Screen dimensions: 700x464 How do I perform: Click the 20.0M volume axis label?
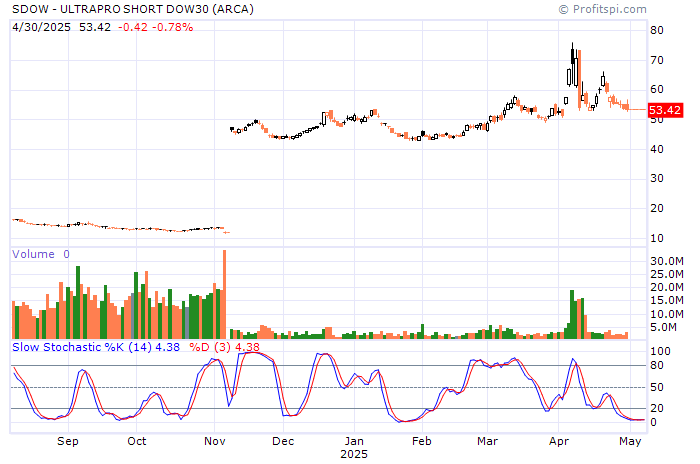pyautogui.click(x=667, y=287)
